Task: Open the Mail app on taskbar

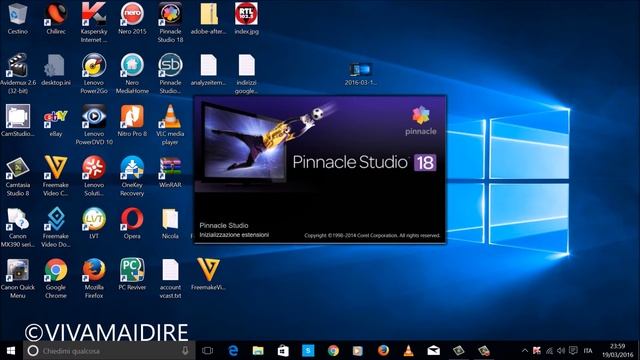Action: 433,351
